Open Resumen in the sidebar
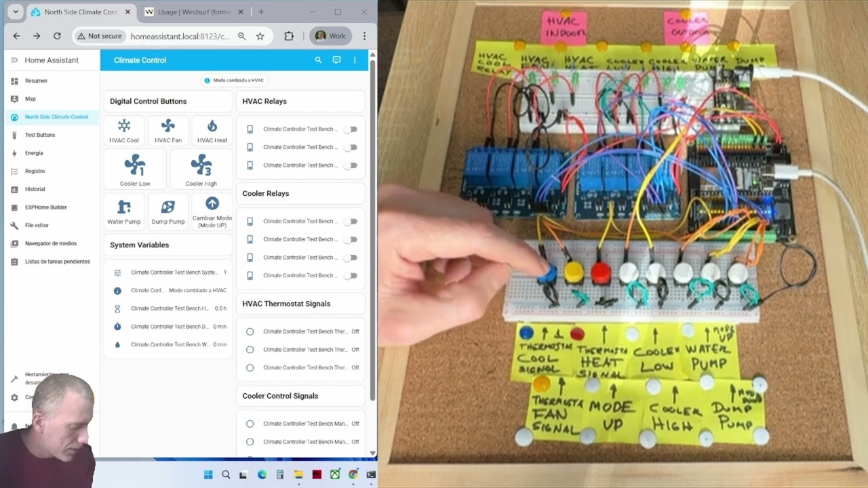This screenshot has height=488, width=868. [x=52, y=81]
